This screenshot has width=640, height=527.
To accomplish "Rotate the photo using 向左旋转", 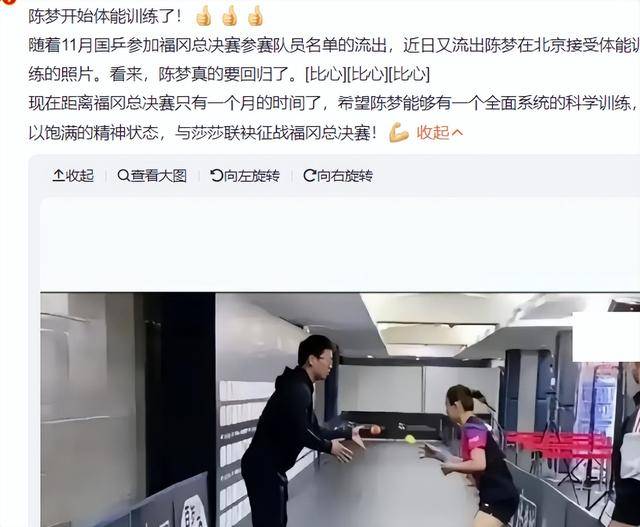I will (245, 176).
